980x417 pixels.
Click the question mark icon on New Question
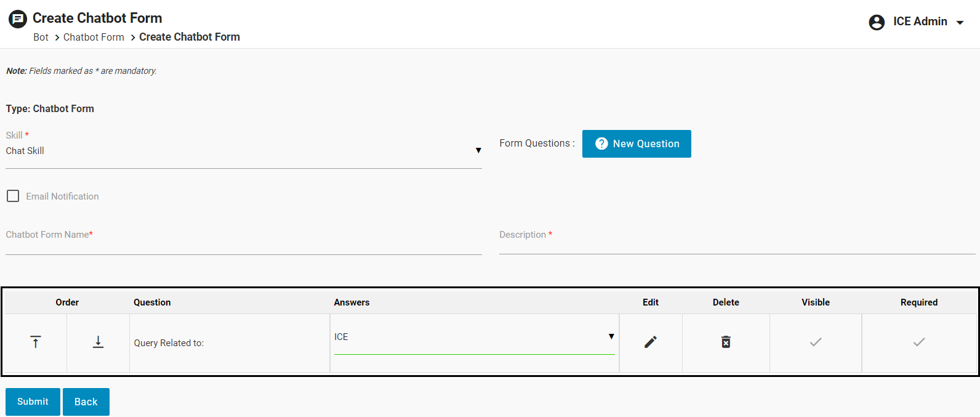coord(601,144)
